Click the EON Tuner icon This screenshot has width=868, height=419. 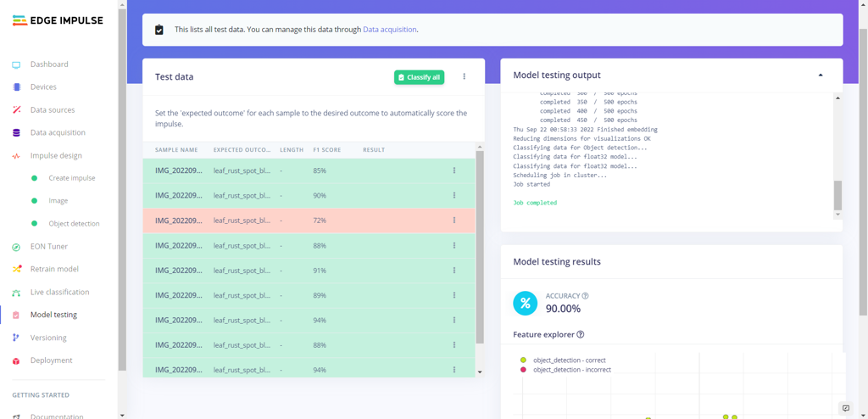tap(16, 247)
